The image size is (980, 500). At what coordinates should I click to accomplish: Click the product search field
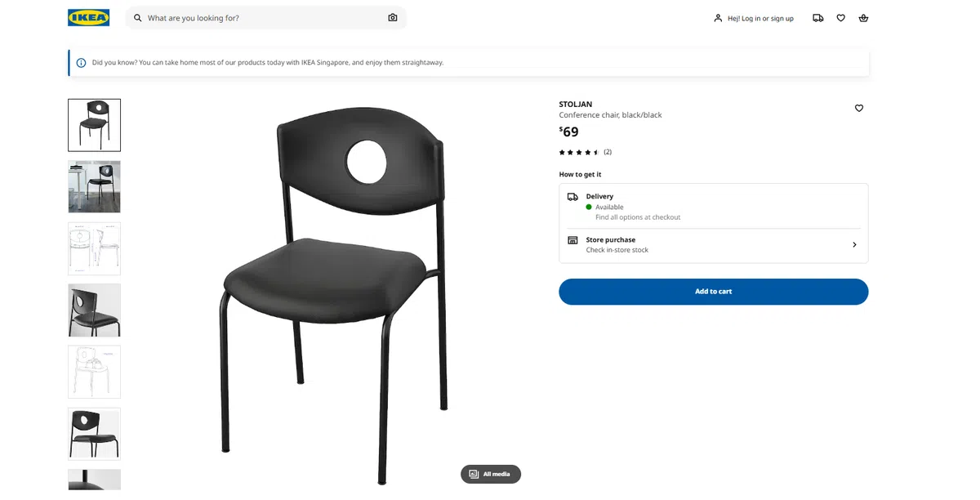(261, 18)
